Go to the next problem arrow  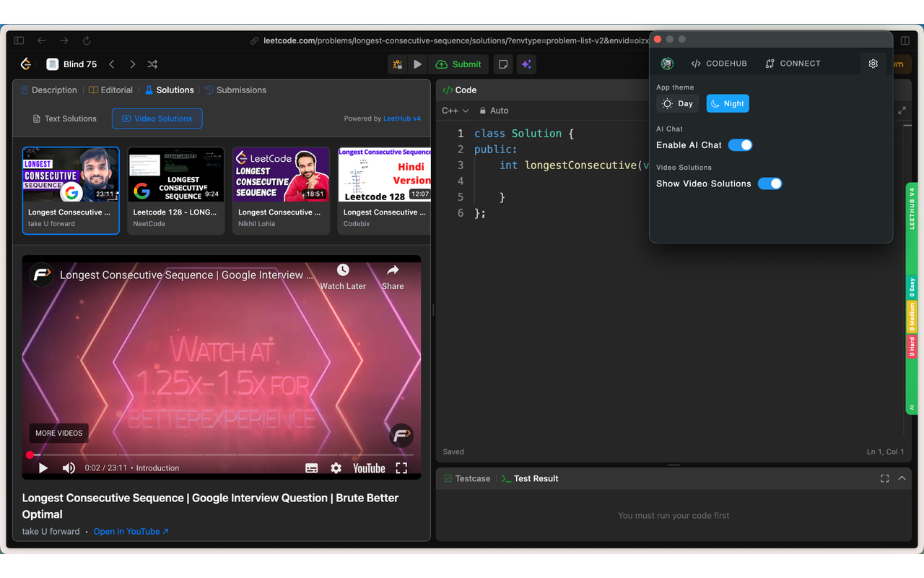132,64
